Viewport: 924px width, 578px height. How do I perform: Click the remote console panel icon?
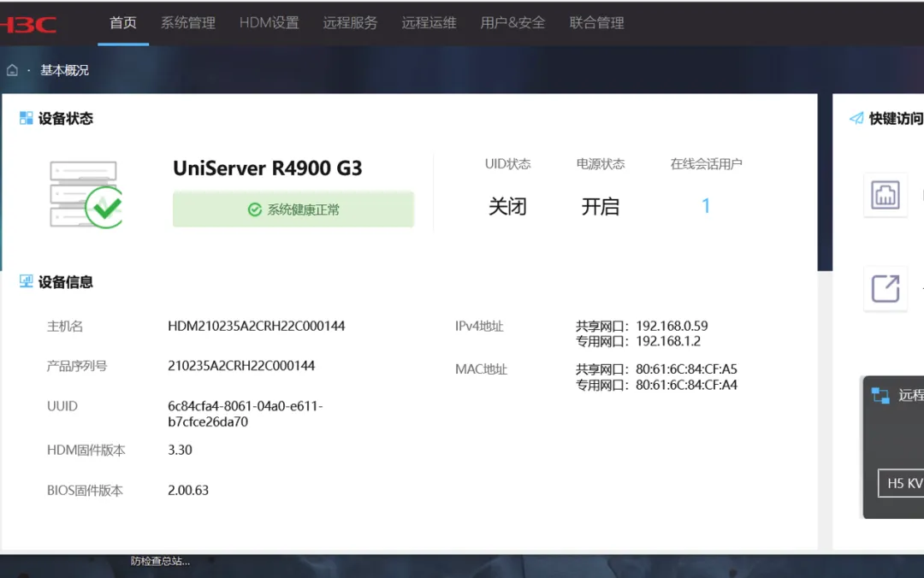pos(880,395)
